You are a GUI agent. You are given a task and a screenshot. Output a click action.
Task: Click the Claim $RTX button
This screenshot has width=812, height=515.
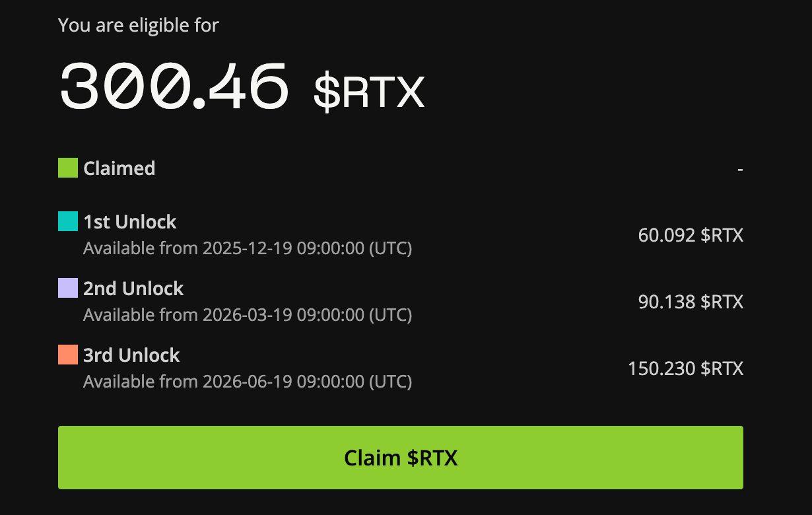point(400,458)
